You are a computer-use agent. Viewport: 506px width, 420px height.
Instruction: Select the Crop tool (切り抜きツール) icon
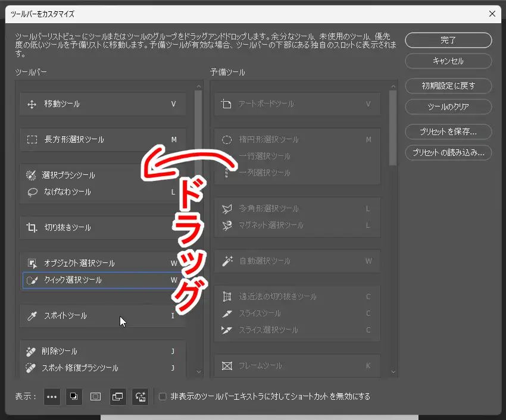pos(32,228)
